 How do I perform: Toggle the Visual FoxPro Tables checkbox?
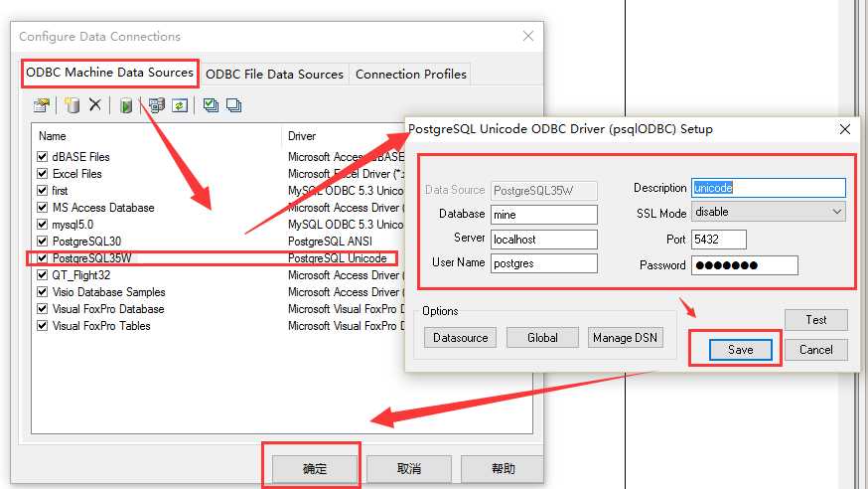click(42, 326)
